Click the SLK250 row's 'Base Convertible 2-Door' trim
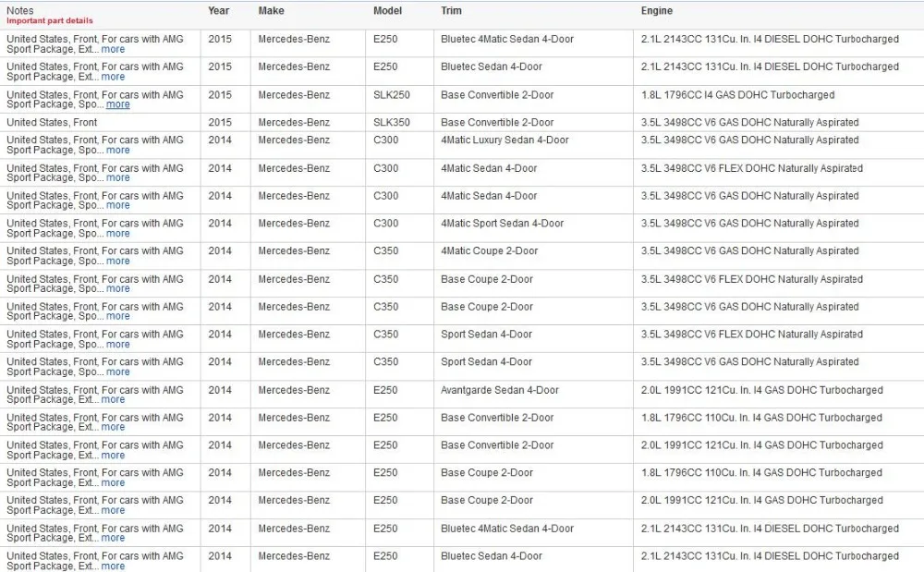The image size is (924, 572). tap(497, 95)
